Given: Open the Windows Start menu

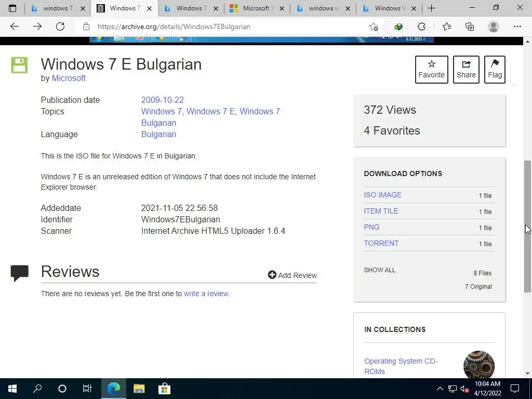Looking at the screenshot, I should click(x=12, y=389).
